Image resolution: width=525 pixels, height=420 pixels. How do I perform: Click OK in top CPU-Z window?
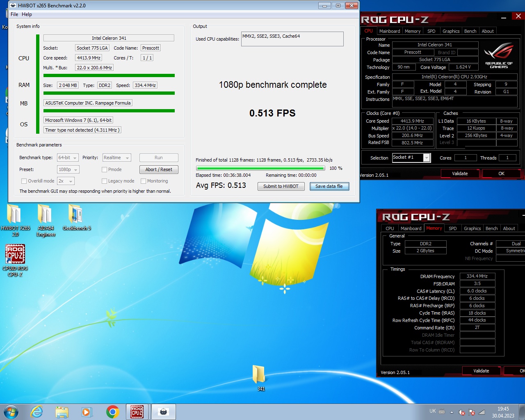coord(501,173)
